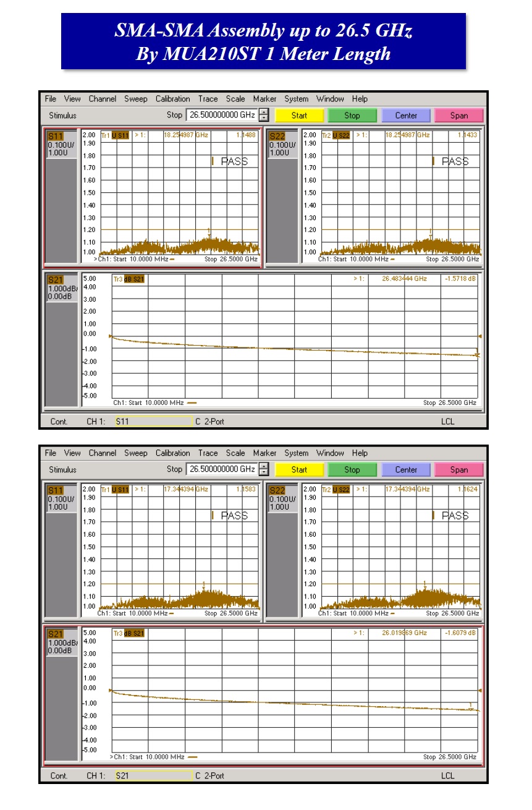Open the Channel menu in the lower analyzer window
This screenshot has width=532, height=810.
click(103, 453)
